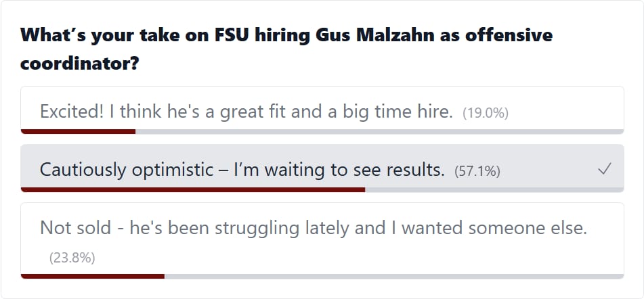
Task: Click the red filled bar under the Excited option
Action: [x=78, y=131]
